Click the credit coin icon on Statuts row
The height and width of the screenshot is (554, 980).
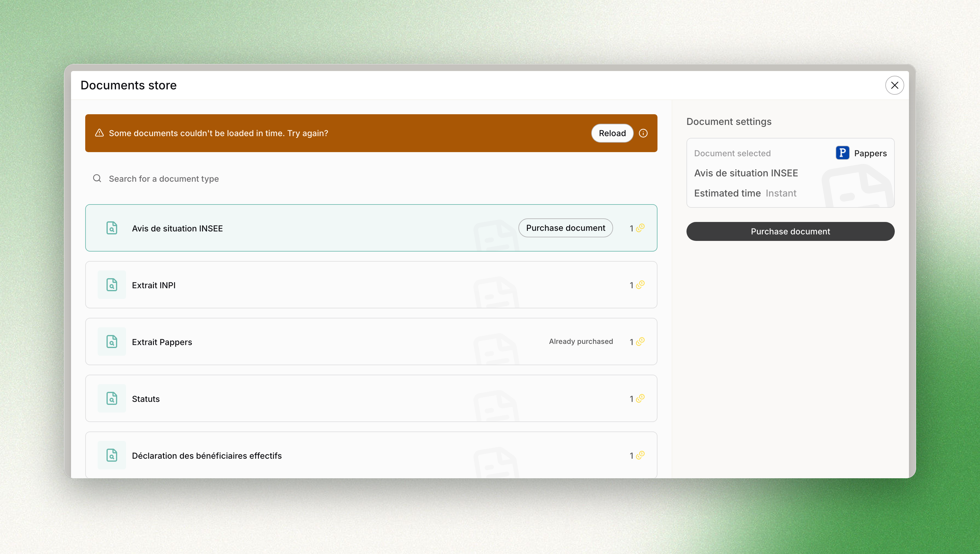(640, 398)
